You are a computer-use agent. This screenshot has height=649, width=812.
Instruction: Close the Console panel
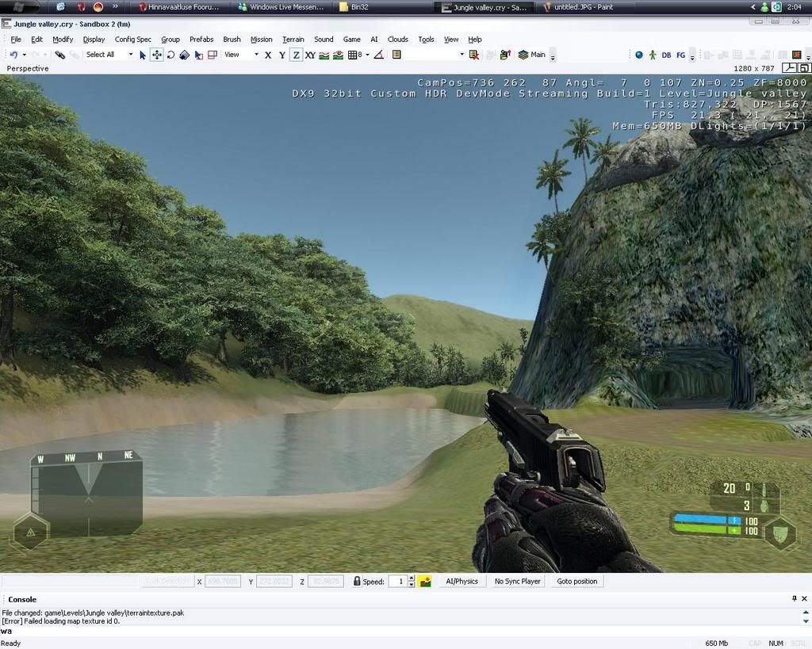tap(804, 599)
